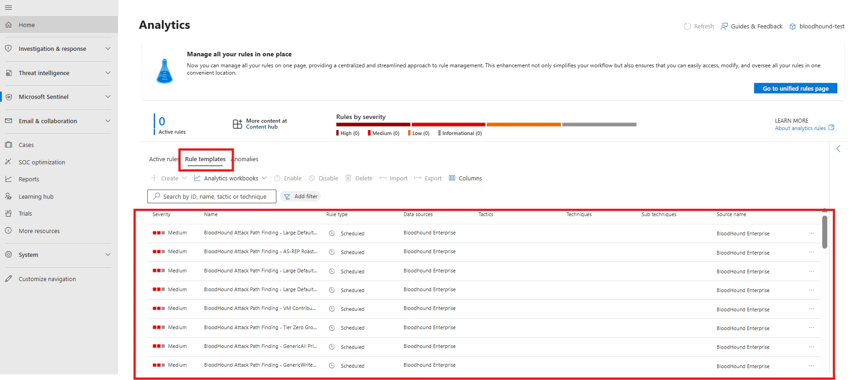Click the Informational severity gray bar

click(599, 125)
